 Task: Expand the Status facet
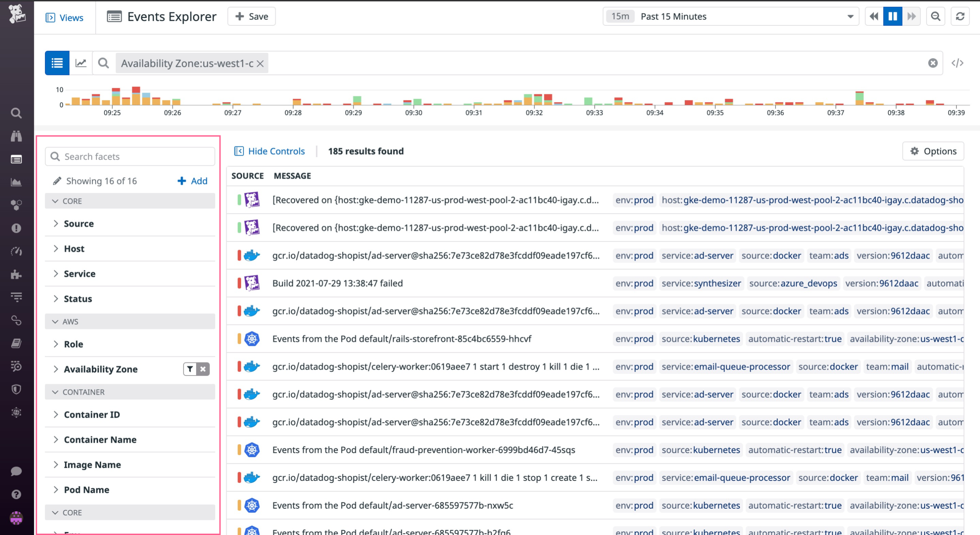pos(130,299)
